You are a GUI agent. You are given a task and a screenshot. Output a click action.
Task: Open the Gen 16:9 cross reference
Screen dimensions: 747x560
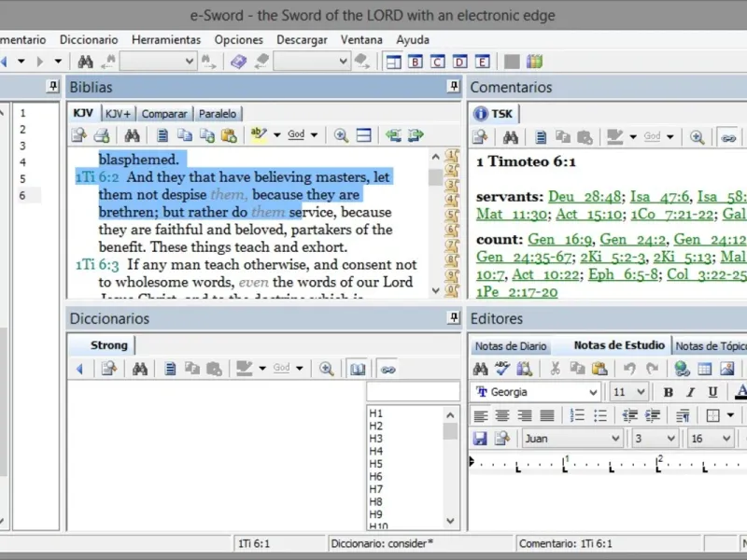(x=559, y=239)
